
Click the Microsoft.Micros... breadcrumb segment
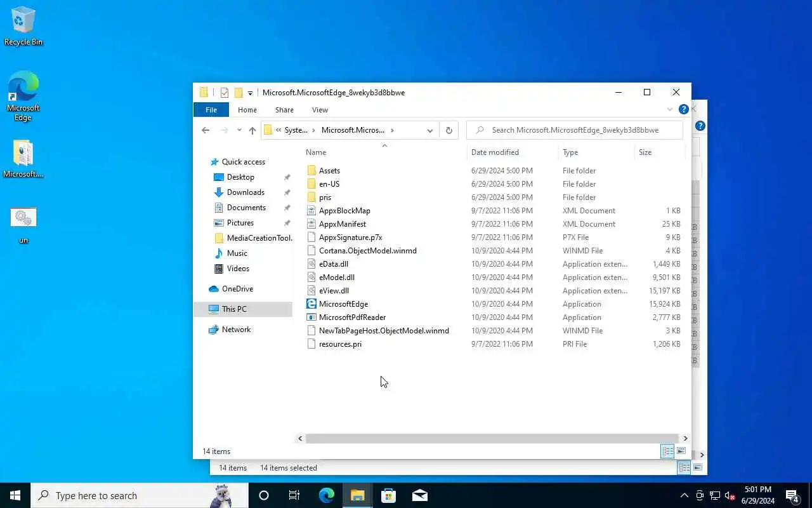[353, 130]
